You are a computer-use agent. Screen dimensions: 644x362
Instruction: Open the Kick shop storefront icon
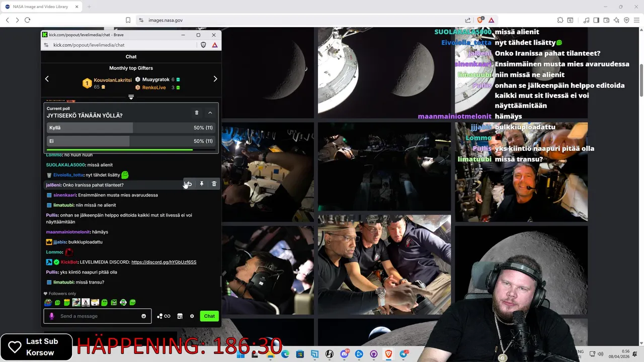tap(180, 316)
